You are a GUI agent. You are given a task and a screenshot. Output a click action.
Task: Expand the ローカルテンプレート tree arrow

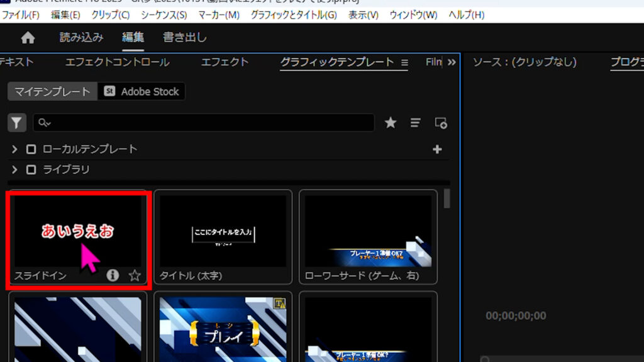[x=15, y=150]
